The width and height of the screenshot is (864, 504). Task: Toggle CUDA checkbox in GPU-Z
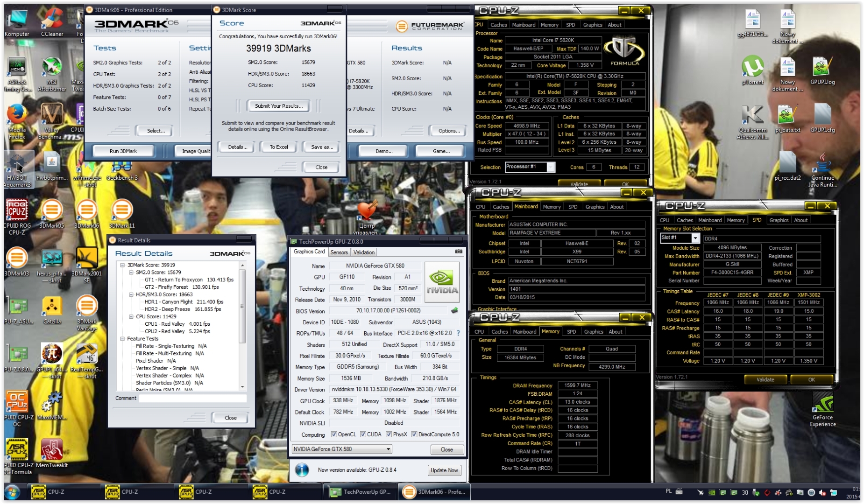[x=363, y=434]
